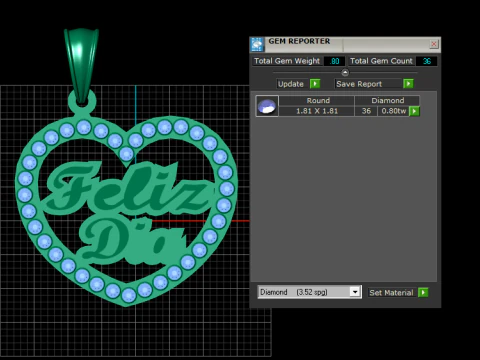Click the Total Gem Weight label

pyautogui.click(x=287, y=61)
